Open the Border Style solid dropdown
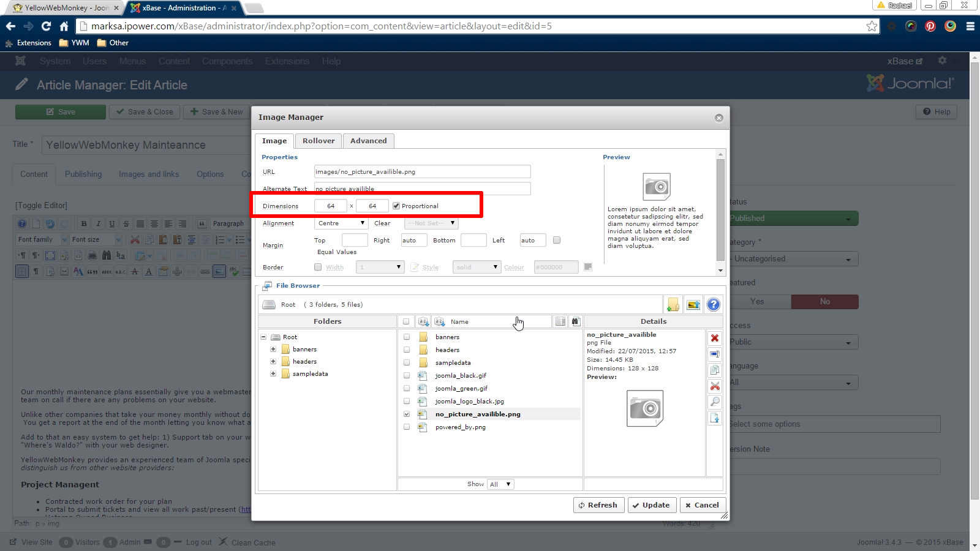The image size is (980, 551). tap(477, 267)
